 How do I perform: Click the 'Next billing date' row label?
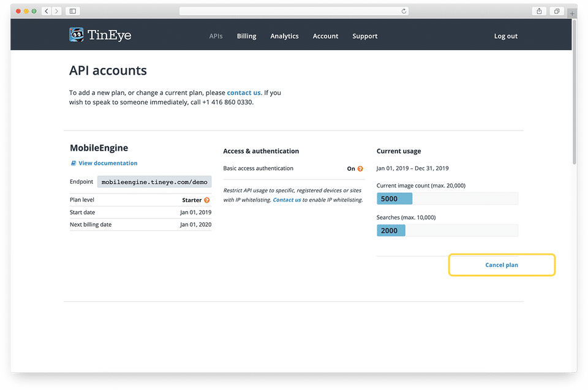click(x=91, y=225)
